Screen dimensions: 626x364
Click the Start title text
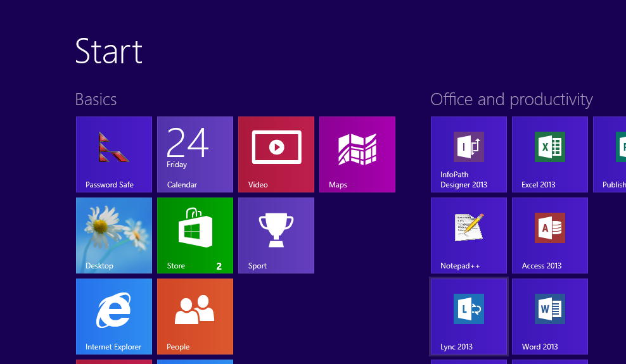(x=108, y=51)
